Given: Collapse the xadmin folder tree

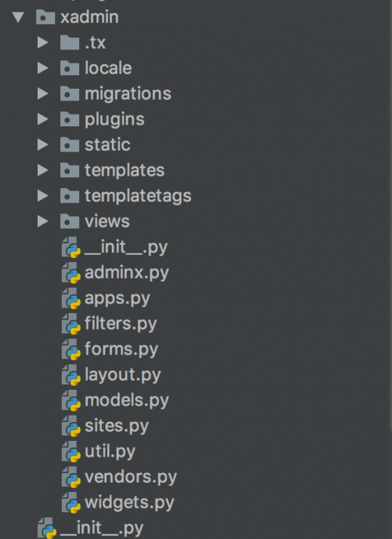Looking at the screenshot, I should pos(18,17).
